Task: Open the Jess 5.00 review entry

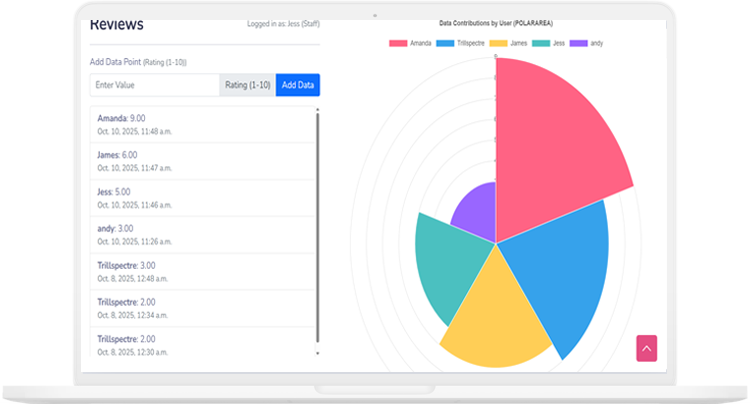Action: [200, 198]
